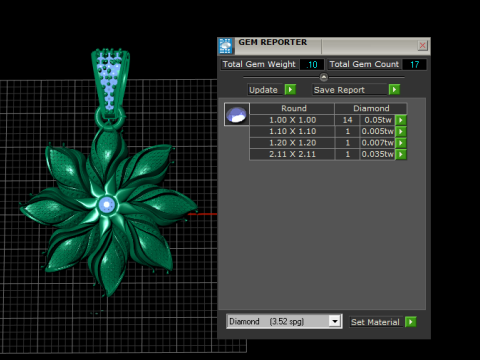This screenshot has height=360, width=480.
Task: Click the Update button
Action: point(265,90)
